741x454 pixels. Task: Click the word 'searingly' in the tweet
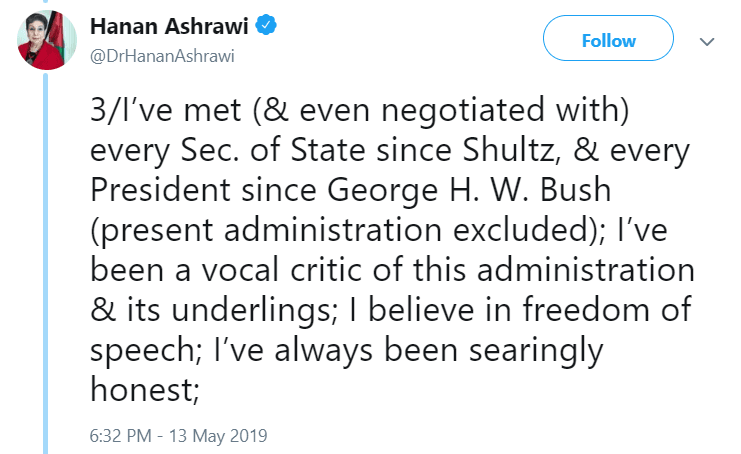tap(536, 351)
